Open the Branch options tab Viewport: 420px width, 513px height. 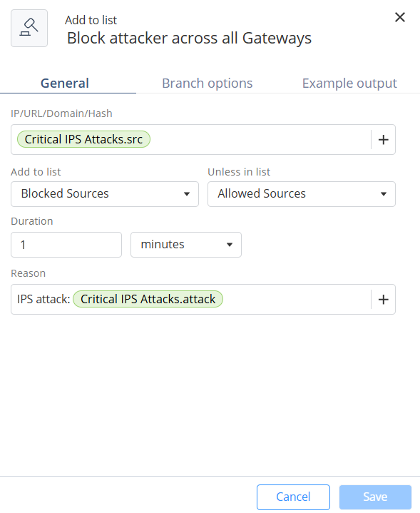coord(208,83)
